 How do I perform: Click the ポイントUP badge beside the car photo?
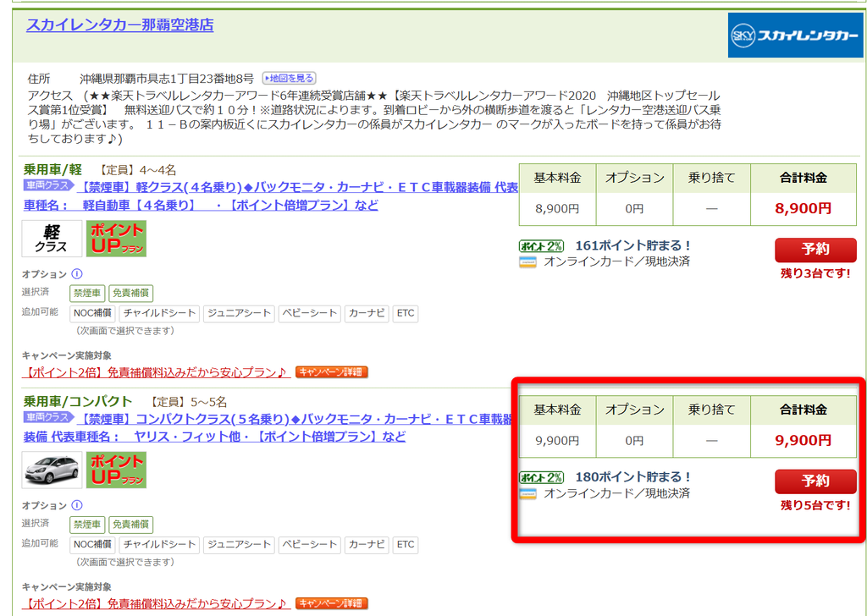point(116,470)
